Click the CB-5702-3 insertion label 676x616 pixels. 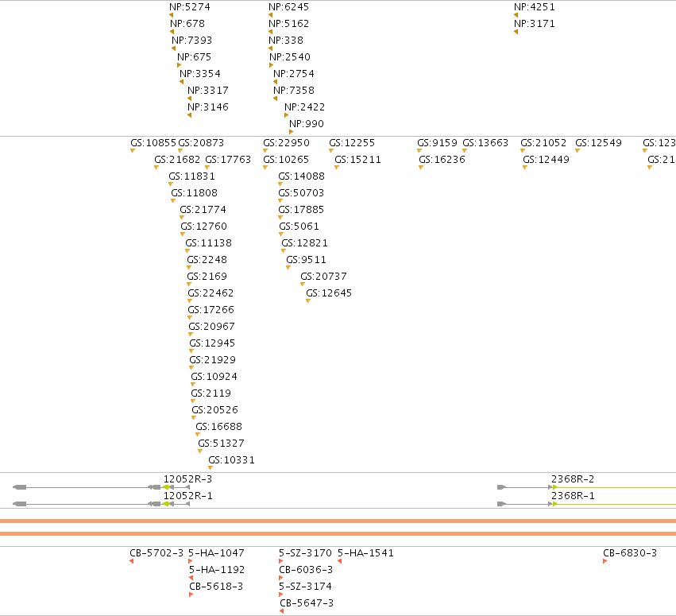(x=156, y=553)
